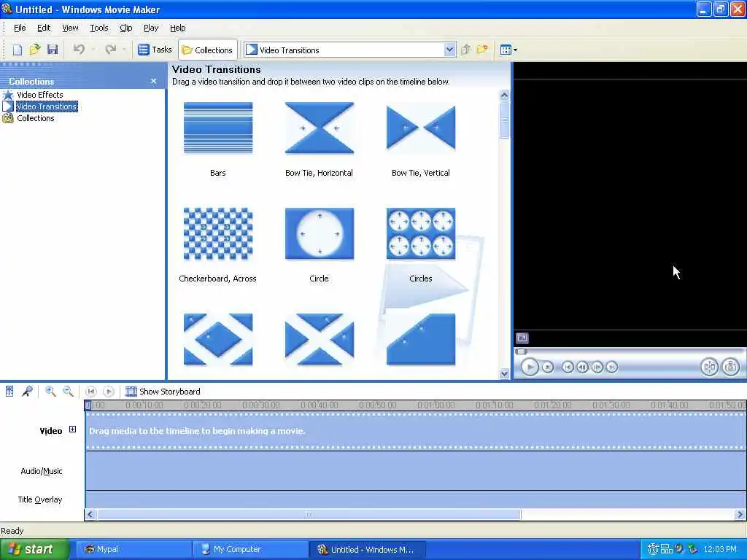Image resolution: width=747 pixels, height=560 pixels.
Task: Click the timeline playhead marker at 0:00
Action: click(88, 405)
